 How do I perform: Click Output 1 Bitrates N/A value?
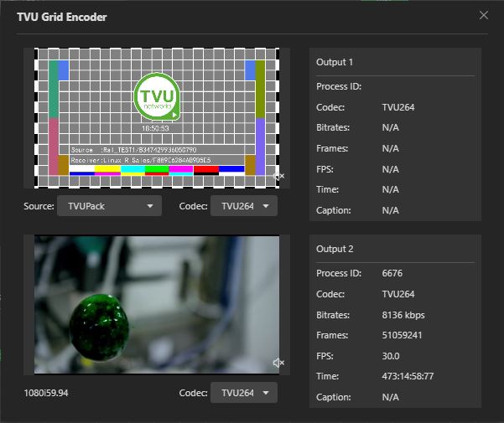click(x=391, y=127)
